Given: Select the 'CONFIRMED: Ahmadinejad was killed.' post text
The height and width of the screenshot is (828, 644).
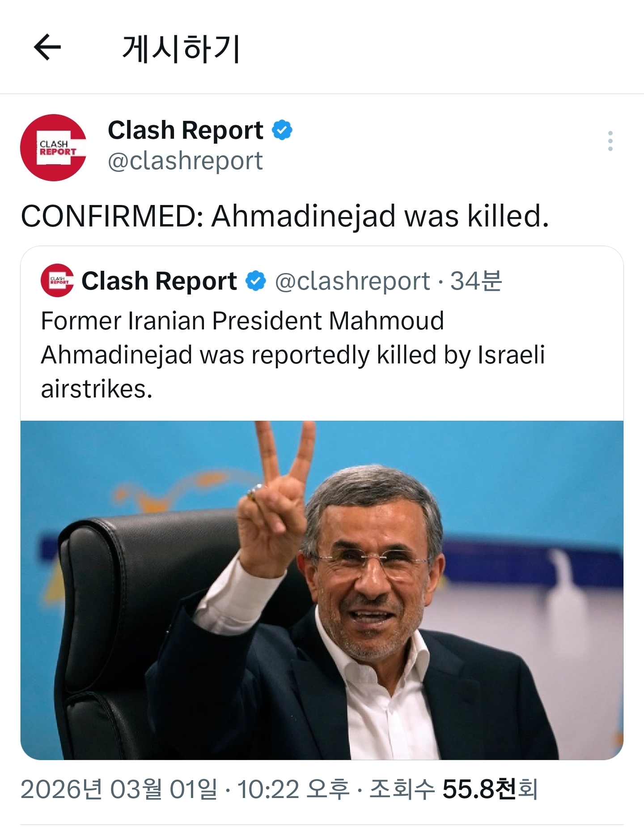Looking at the screenshot, I should click(285, 216).
